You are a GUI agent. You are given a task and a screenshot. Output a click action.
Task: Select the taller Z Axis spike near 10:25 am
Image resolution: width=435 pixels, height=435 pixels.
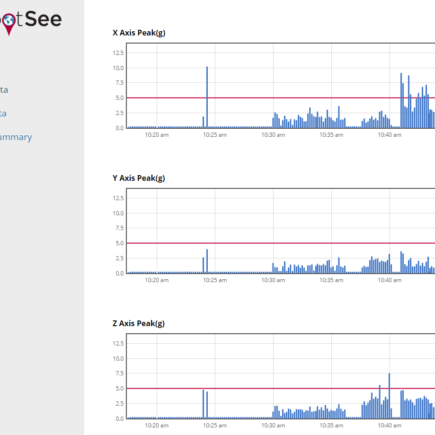tap(203, 404)
